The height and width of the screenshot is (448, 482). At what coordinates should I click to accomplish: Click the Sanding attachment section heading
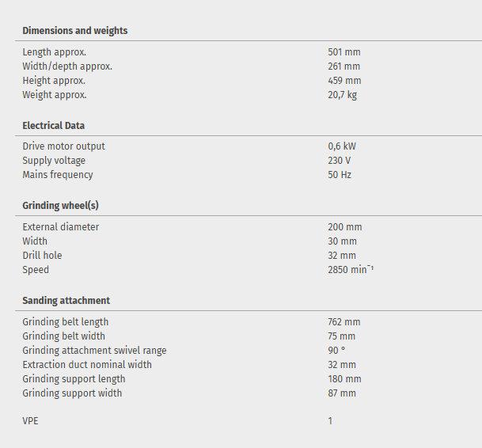[x=66, y=301]
